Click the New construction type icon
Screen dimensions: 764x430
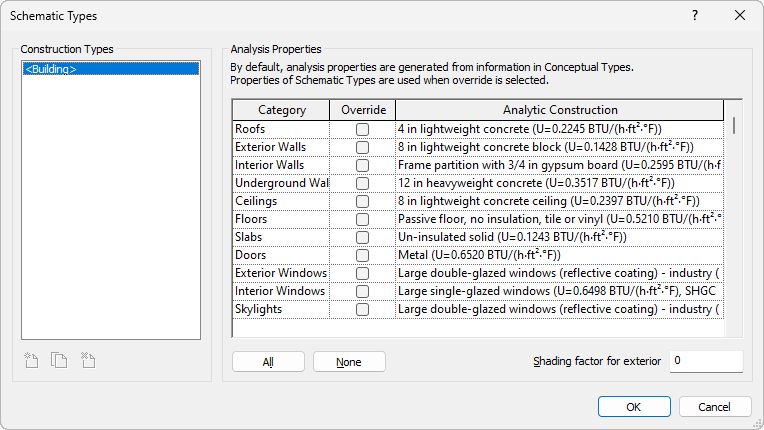31,361
